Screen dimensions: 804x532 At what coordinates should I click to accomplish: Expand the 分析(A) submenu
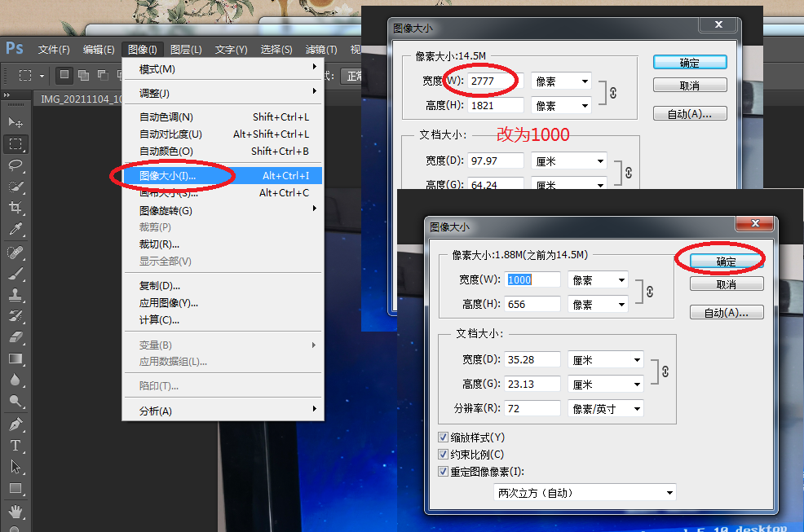coord(223,411)
